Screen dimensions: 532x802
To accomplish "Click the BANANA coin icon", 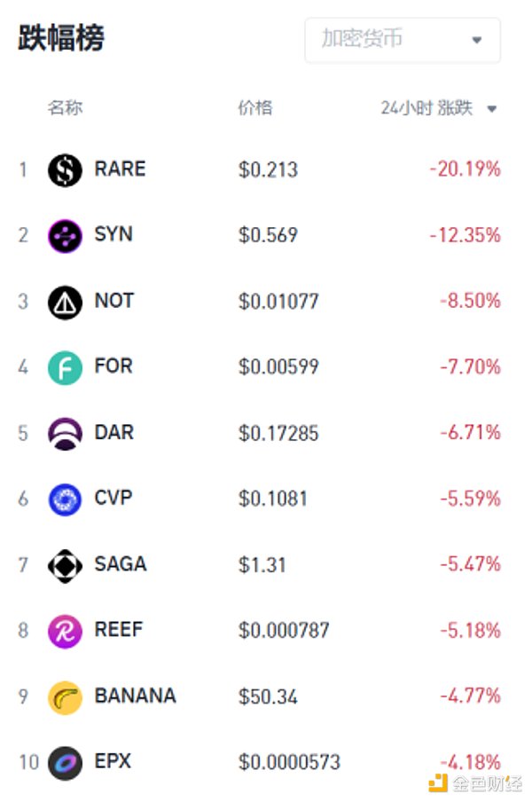I will click(65, 696).
